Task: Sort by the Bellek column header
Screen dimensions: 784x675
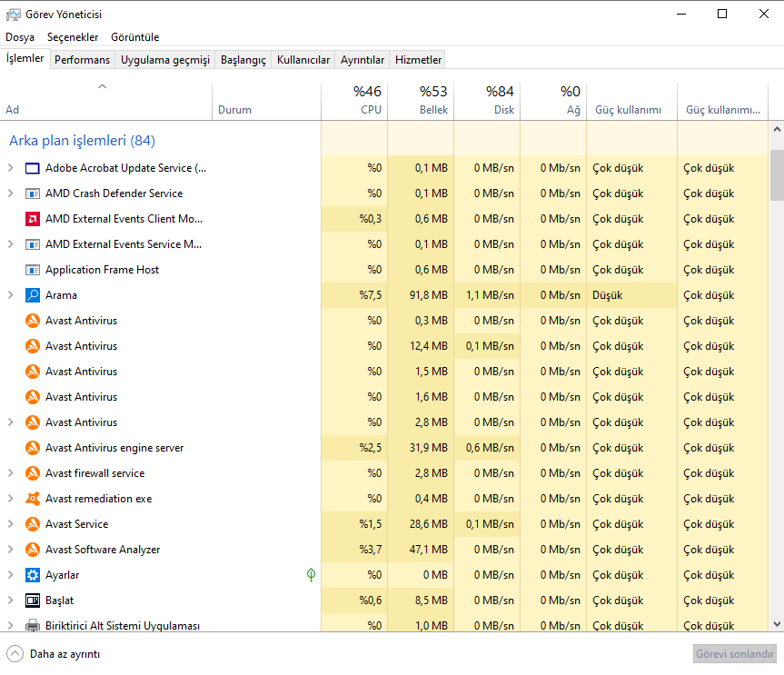Action: 421,100
